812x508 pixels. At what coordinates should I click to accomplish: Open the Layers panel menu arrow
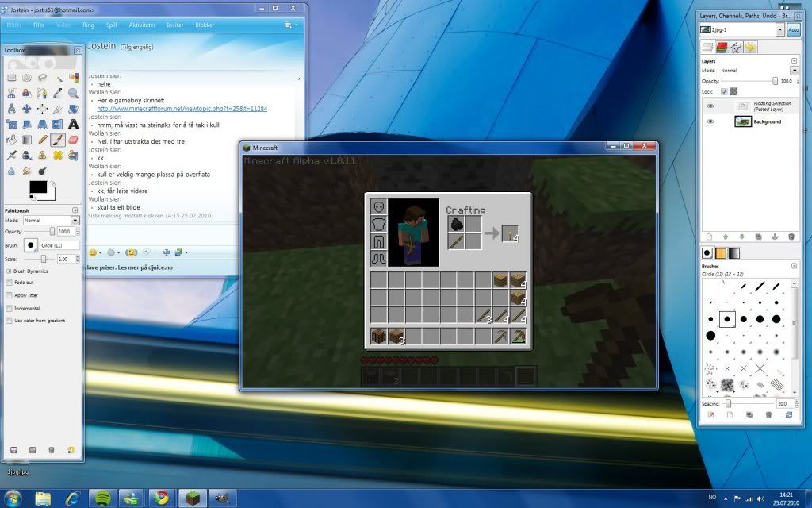pos(795,60)
